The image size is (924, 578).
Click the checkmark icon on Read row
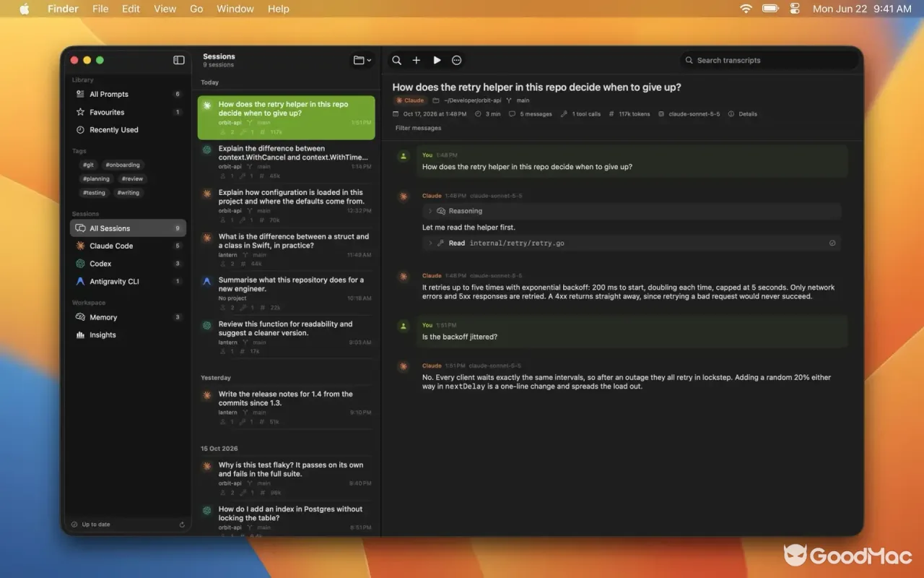click(832, 243)
